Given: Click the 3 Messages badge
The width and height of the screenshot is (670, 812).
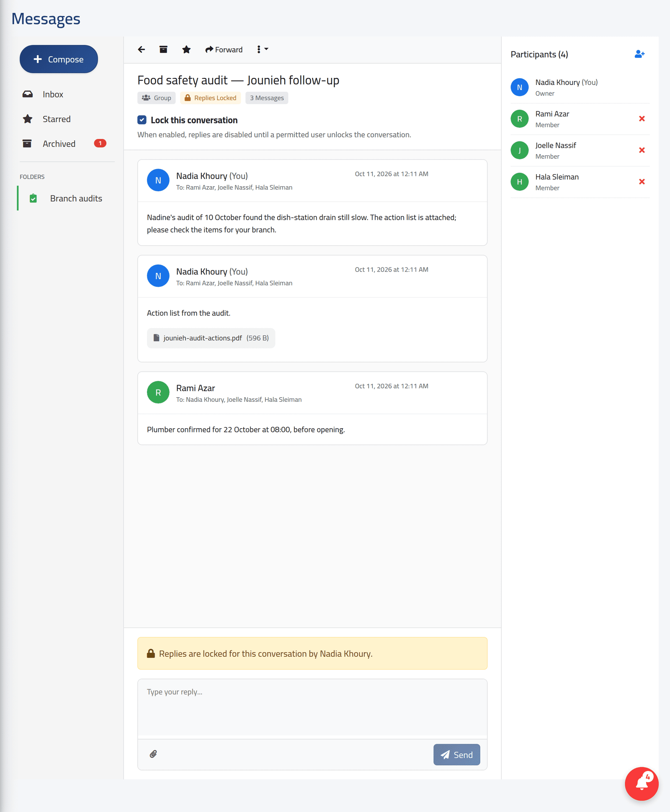Looking at the screenshot, I should 267,98.
